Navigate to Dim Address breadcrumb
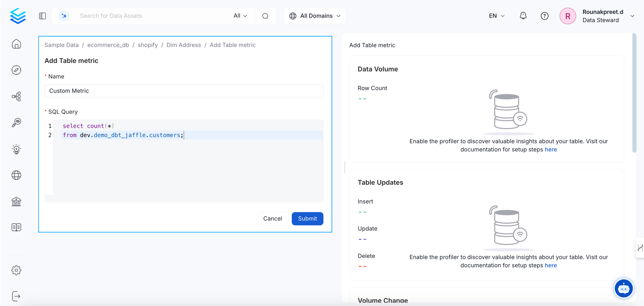Image resolution: width=644 pixels, height=306 pixels. click(x=184, y=45)
